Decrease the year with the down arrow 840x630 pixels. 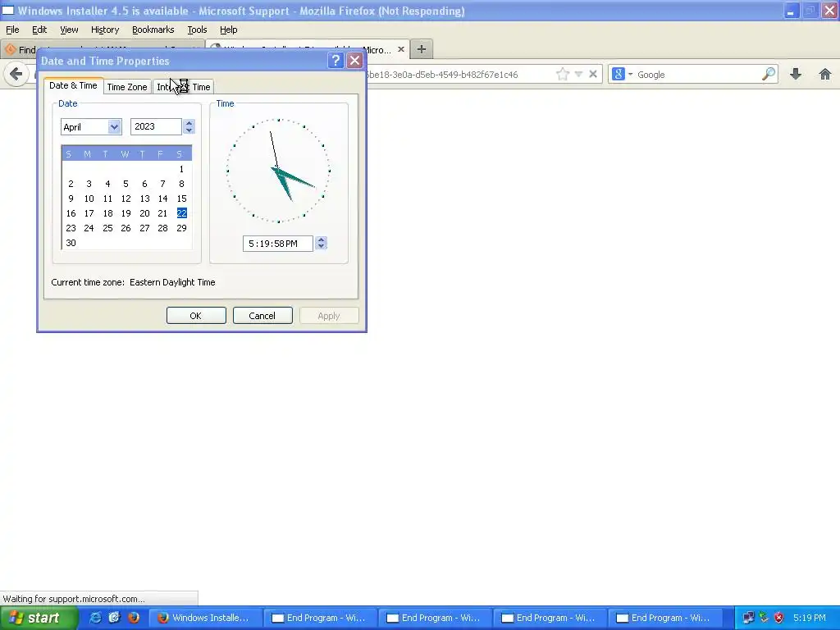point(189,130)
